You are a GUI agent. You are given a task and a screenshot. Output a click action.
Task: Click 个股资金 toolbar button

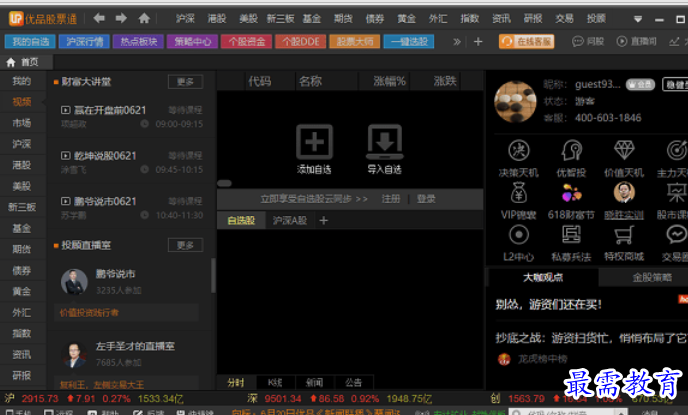pos(247,42)
